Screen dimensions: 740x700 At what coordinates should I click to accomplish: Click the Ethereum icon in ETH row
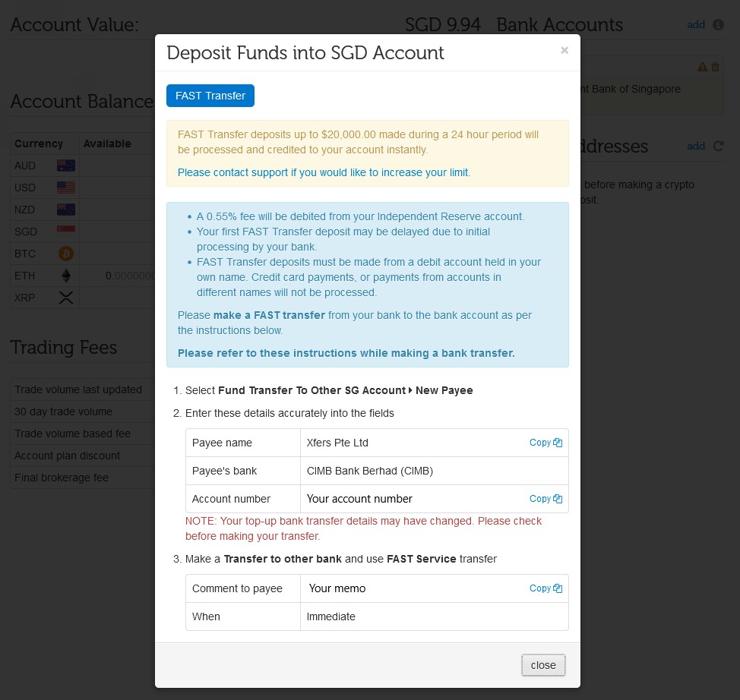(x=66, y=276)
